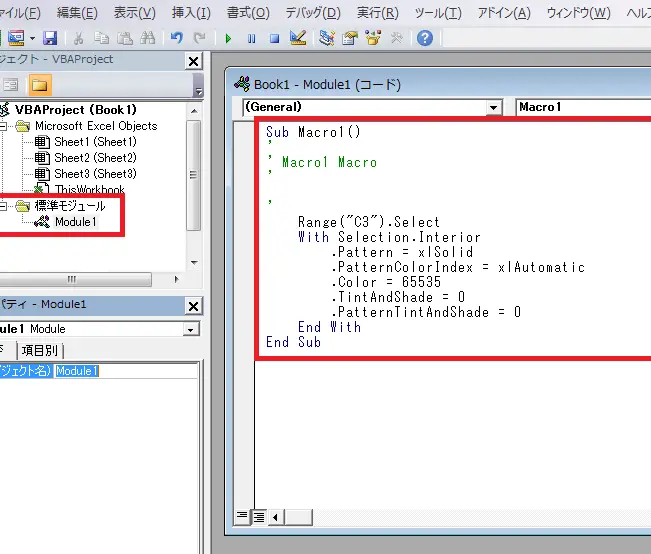
Task: Select Module1 in the project tree
Action: pyautogui.click(x=76, y=222)
